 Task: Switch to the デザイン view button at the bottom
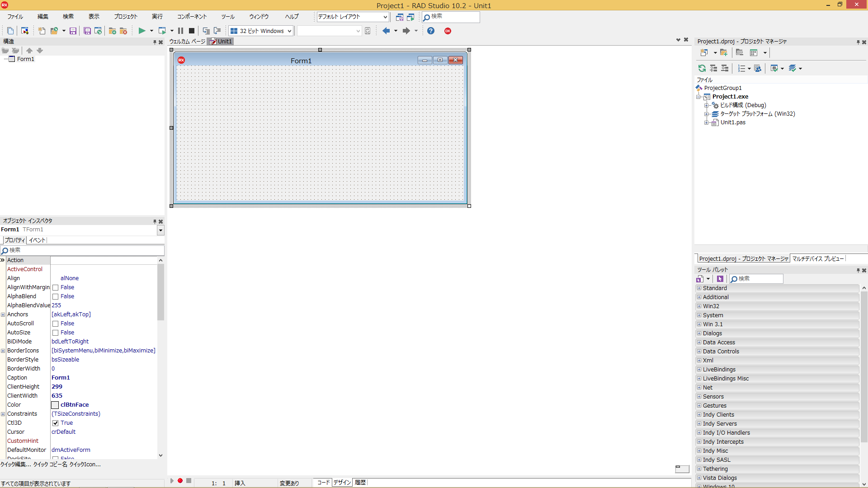pyautogui.click(x=342, y=482)
